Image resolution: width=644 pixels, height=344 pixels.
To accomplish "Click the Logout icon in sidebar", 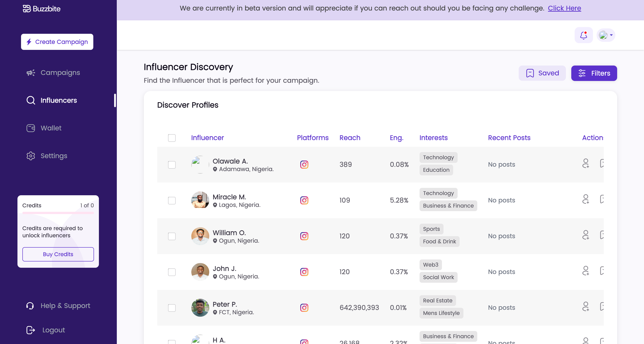I will pos(30,330).
